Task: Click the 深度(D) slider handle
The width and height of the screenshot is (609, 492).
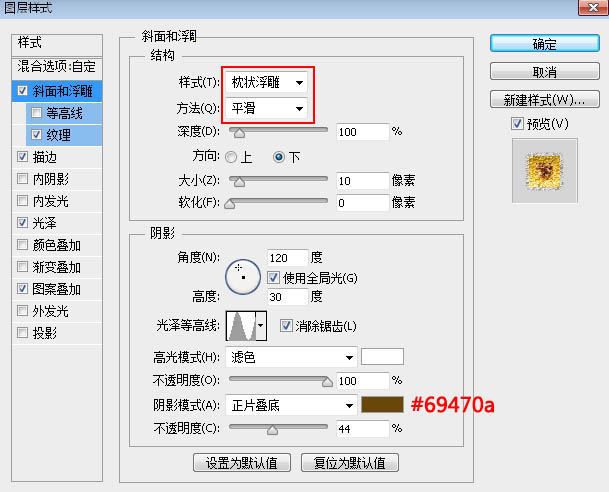Action: click(239, 133)
